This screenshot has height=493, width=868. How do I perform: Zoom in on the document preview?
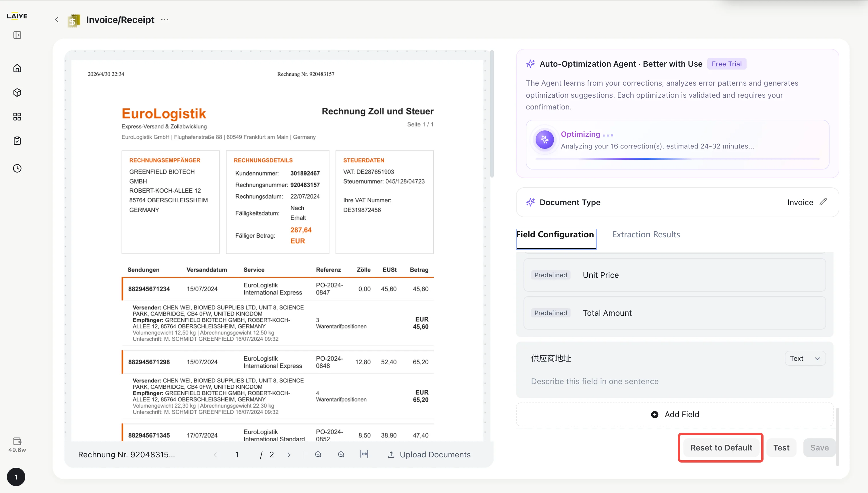pos(341,455)
